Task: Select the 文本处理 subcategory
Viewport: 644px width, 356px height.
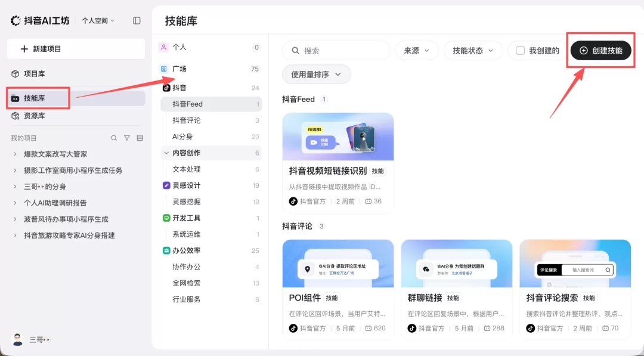Action: coord(211,169)
